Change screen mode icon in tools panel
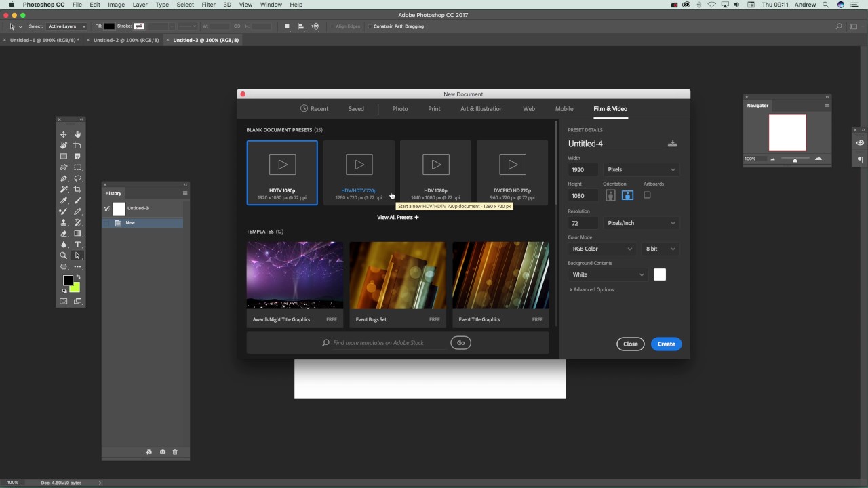The height and width of the screenshot is (488, 868). 77,301
